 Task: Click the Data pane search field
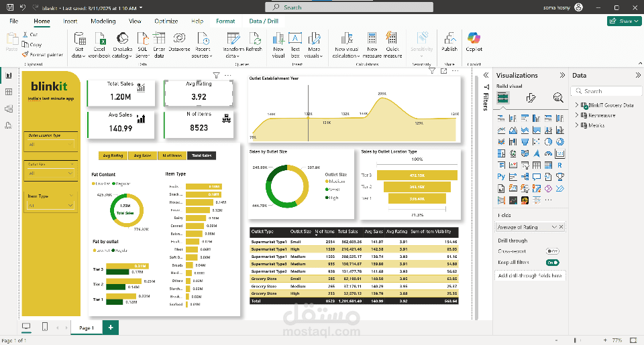[x=606, y=91]
